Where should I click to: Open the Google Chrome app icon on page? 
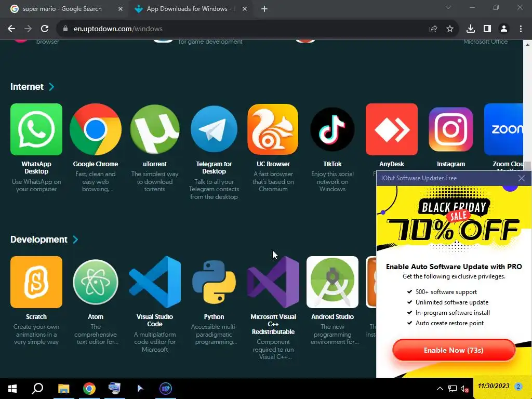coord(96,129)
